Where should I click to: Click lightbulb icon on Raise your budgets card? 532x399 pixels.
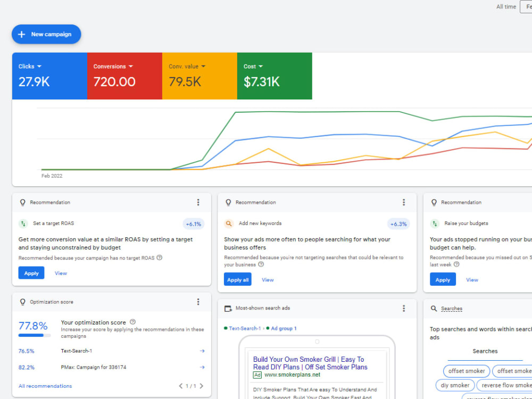[434, 203]
